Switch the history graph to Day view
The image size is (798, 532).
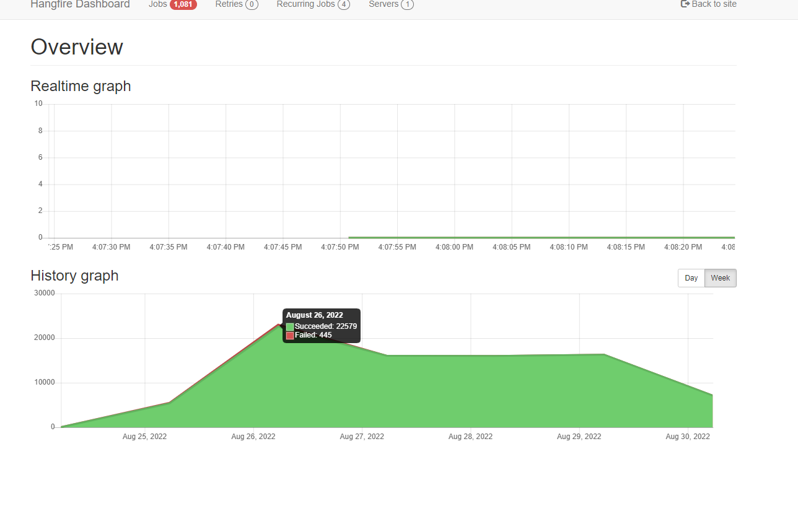pos(691,277)
